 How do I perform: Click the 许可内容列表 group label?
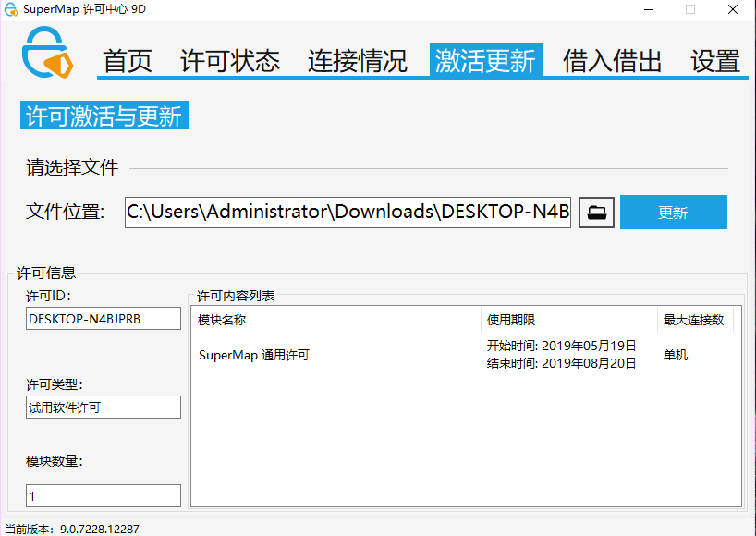click(236, 296)
